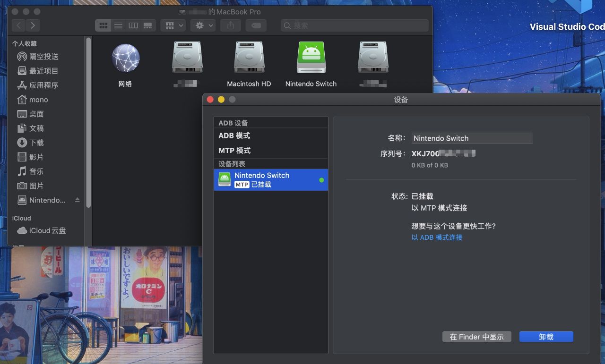Click the Finder search field
Viewport: 605px width, 364px height.
(354, 25)
